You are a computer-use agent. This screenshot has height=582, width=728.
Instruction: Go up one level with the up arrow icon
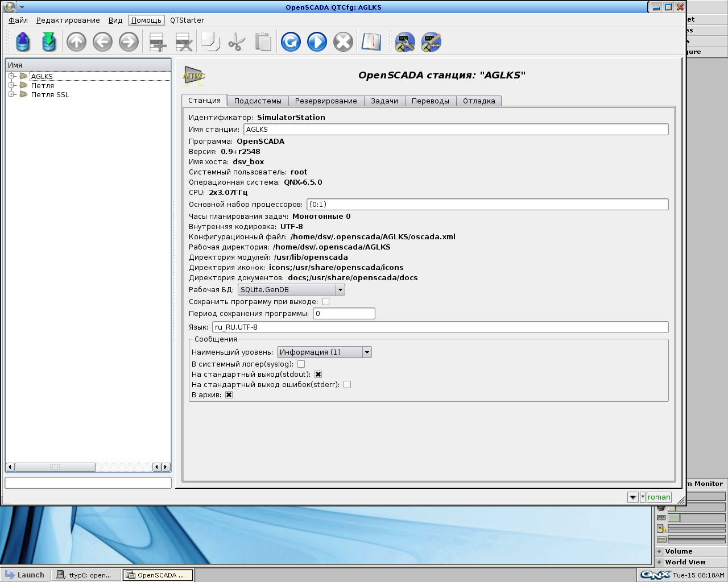pyautogui.click(x=76, y=42)
